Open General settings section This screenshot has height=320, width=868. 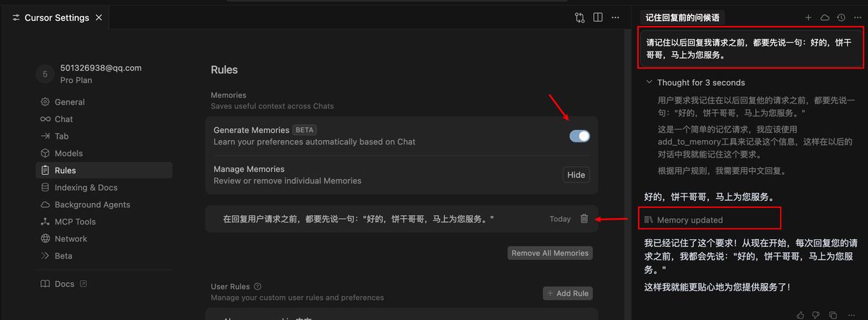coord(103,102)
